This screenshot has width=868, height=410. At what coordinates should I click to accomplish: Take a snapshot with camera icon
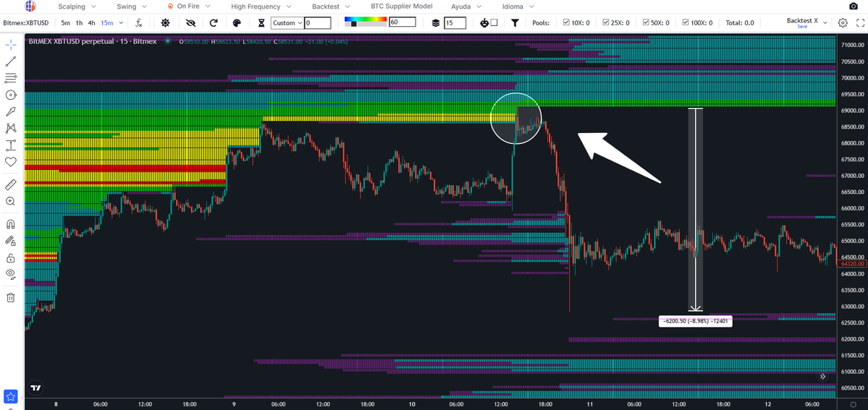853,6
